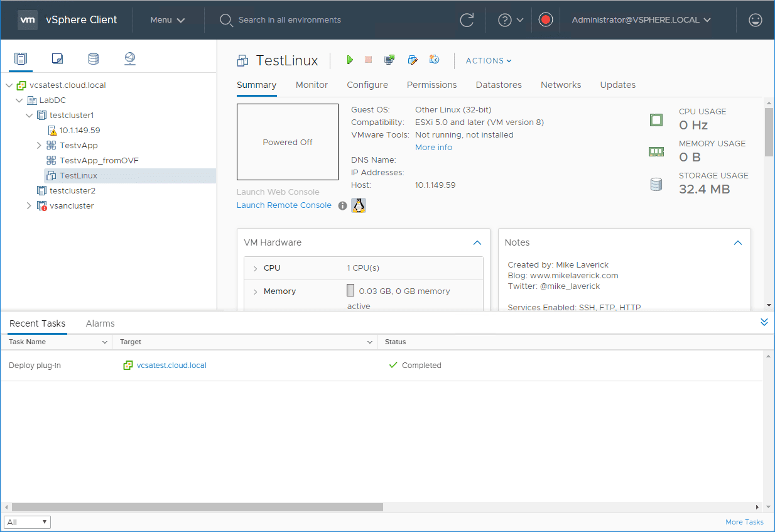
Task: Edit VM settings using the pencil icon
Action: [x=413, y=60]
